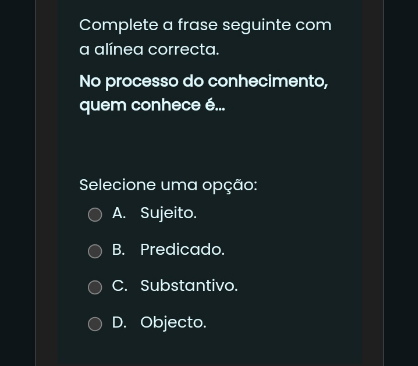The width and height of the screenshot is (418, 366).
Task: Mark the radio button for option D
Action: coord(95,324)
